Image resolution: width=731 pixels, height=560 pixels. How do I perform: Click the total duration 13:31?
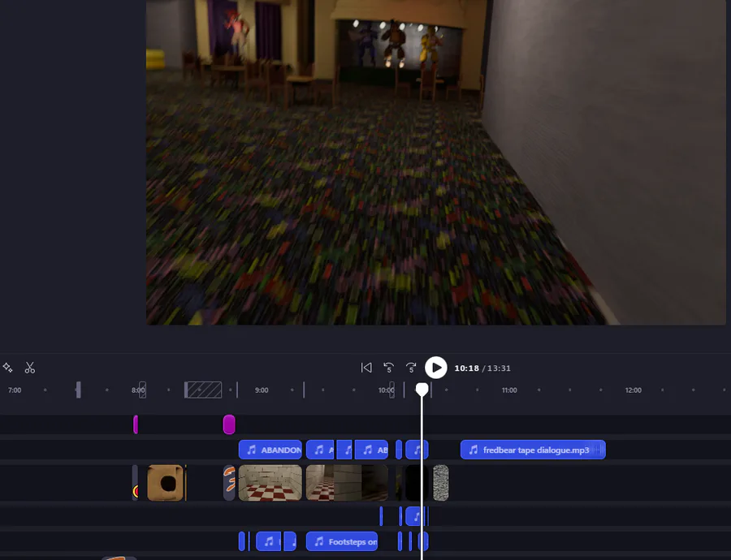tap(499, 368)
